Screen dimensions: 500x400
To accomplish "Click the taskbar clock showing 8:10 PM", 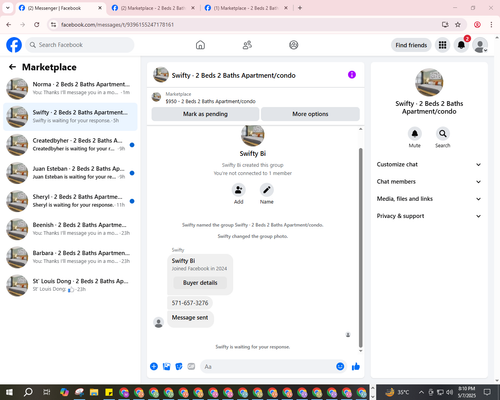I will 466,392.
